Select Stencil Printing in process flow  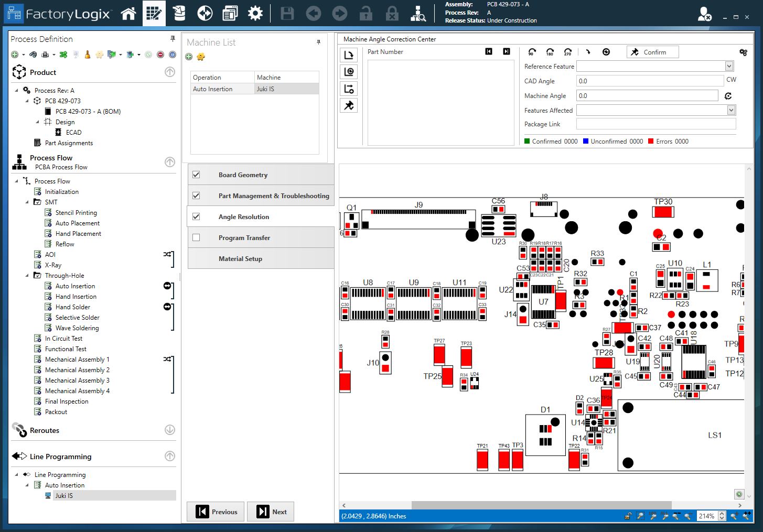click(x=76, y=212)
